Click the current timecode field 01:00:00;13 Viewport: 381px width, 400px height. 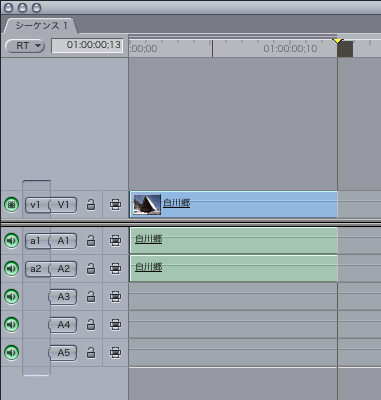click(x=87, y=46)
